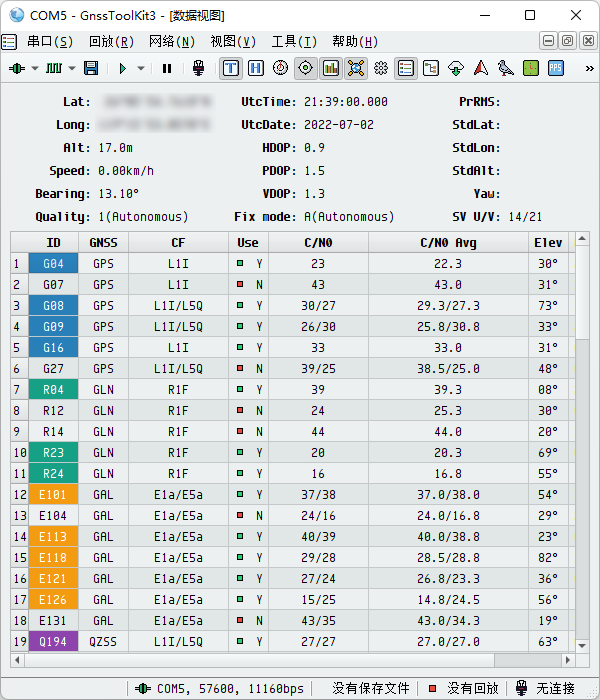Select the purple Q194 satellite ID cell
The height and width of the screenshot is (700, 600).
pos(53,641)
